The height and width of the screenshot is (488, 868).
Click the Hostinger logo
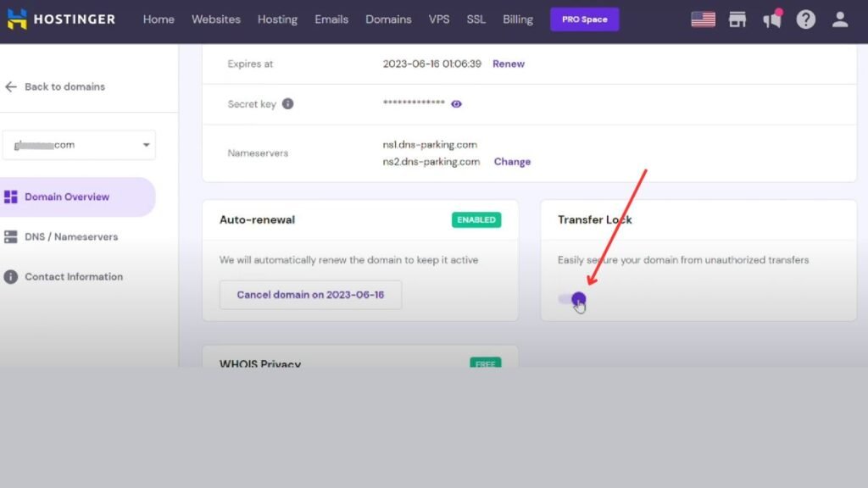click(x=61, y=19)
